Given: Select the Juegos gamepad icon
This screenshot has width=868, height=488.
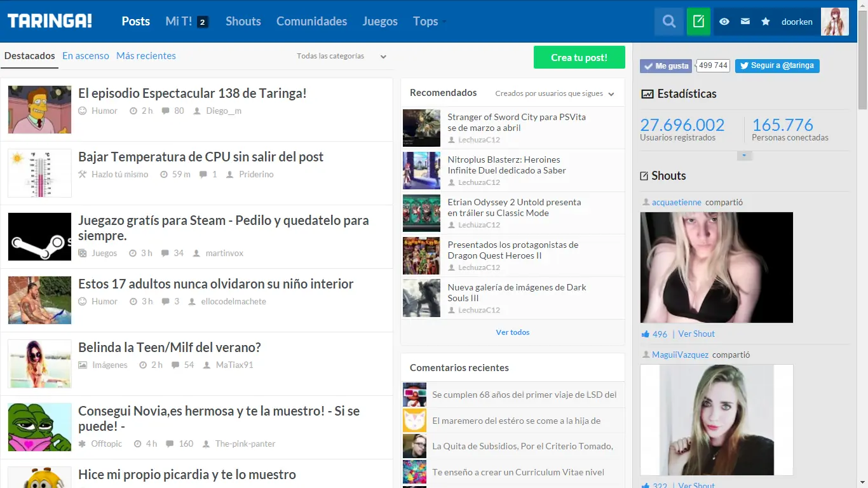Looking at the screenshot, I should (x=83, y=253).
